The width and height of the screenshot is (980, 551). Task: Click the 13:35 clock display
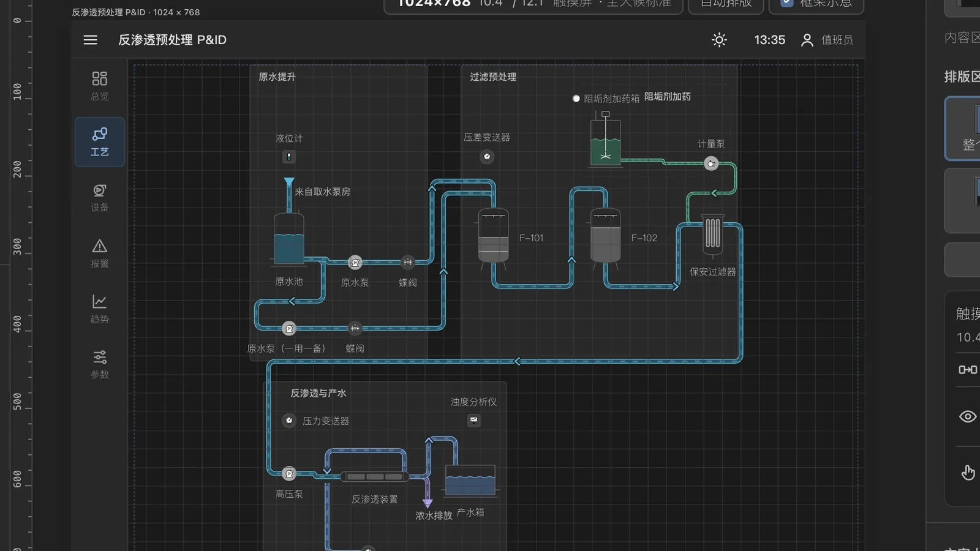click(x=769, y=40)
